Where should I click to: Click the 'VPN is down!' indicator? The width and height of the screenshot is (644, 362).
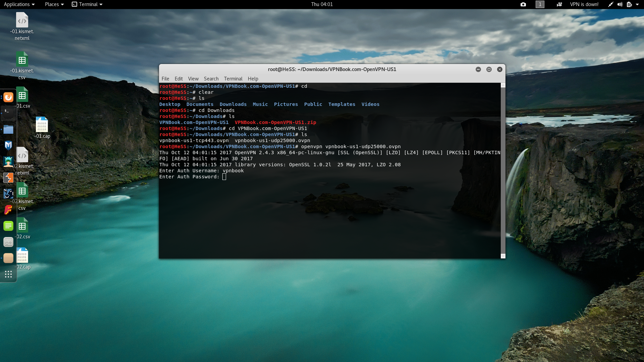pos(584,4)
